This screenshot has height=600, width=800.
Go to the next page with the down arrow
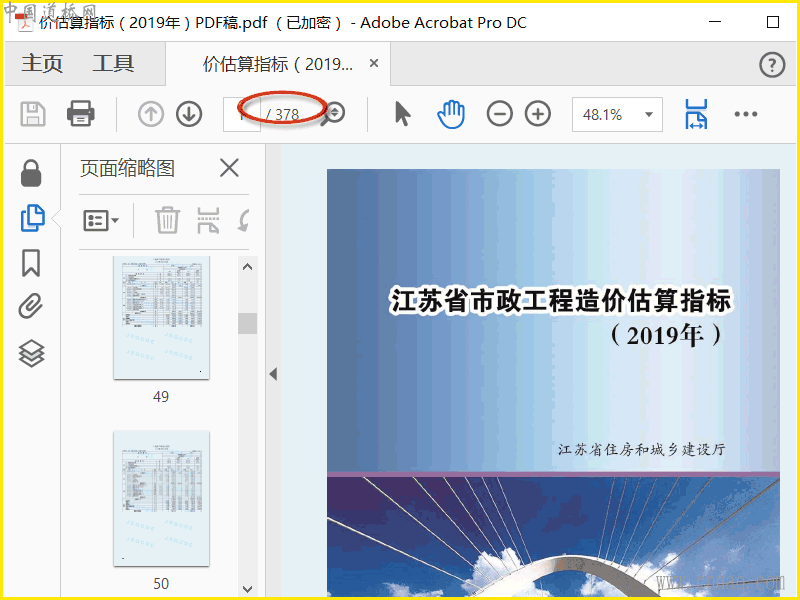click(x=189, y=114)
